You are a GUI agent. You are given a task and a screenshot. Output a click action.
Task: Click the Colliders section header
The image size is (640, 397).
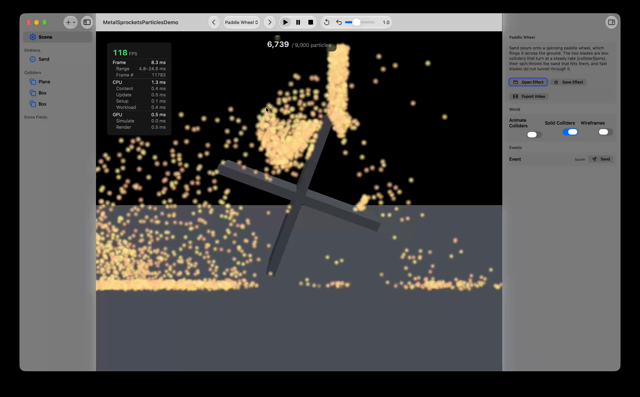33,73
